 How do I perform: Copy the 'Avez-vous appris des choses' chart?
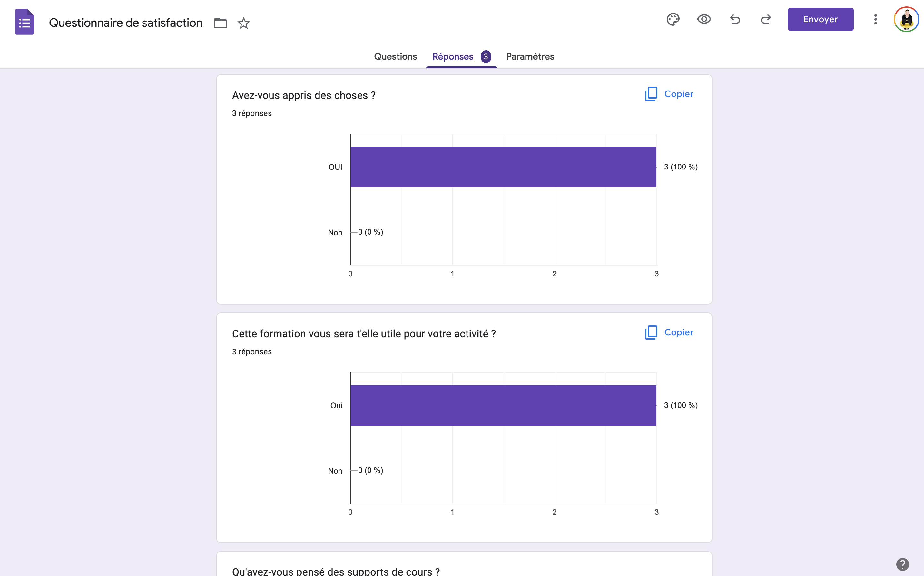point(669,94)
